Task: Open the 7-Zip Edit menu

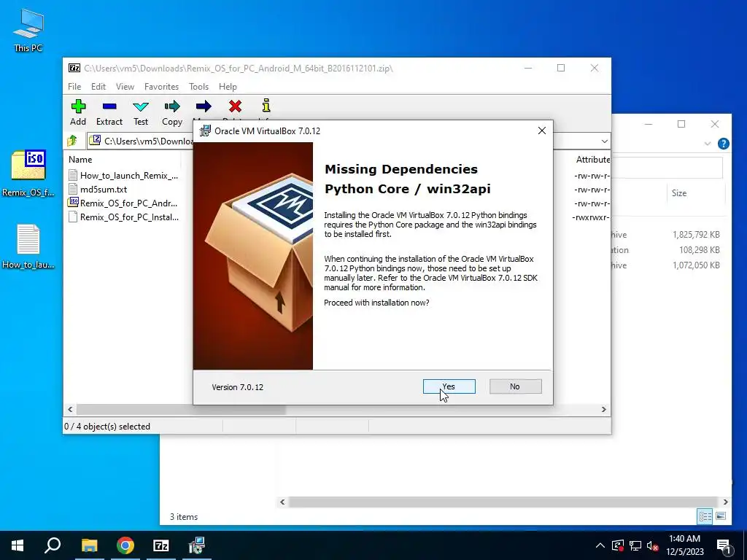Action: 98,87
